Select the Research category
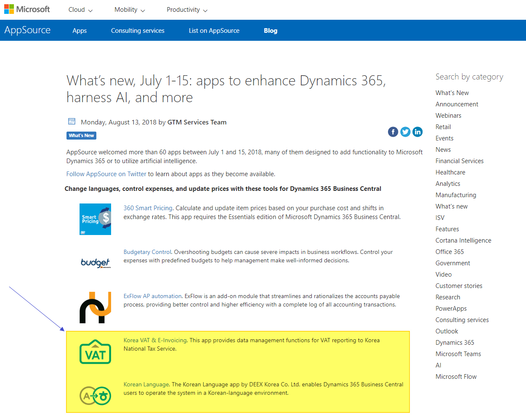This screenshot has width=526, height=420. [448, 297]
